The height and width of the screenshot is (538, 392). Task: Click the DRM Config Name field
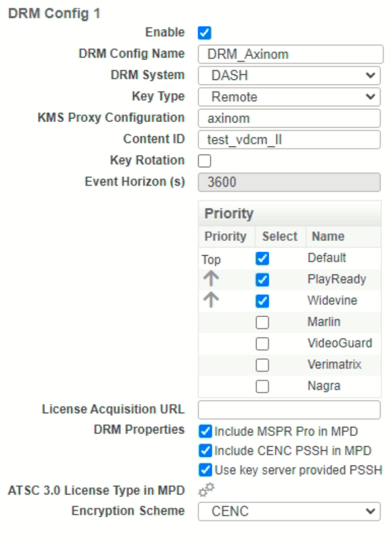coord(291,54)
